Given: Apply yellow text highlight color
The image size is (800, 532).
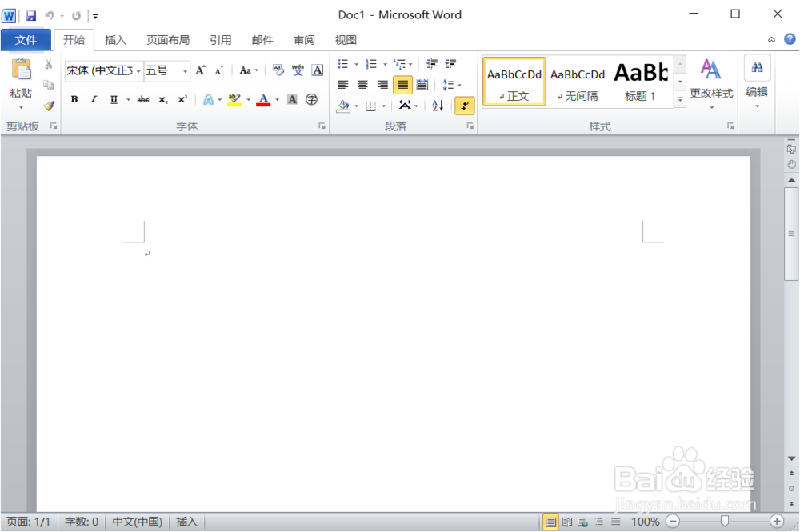Looking at the screenshot, I should pos(234,99).
